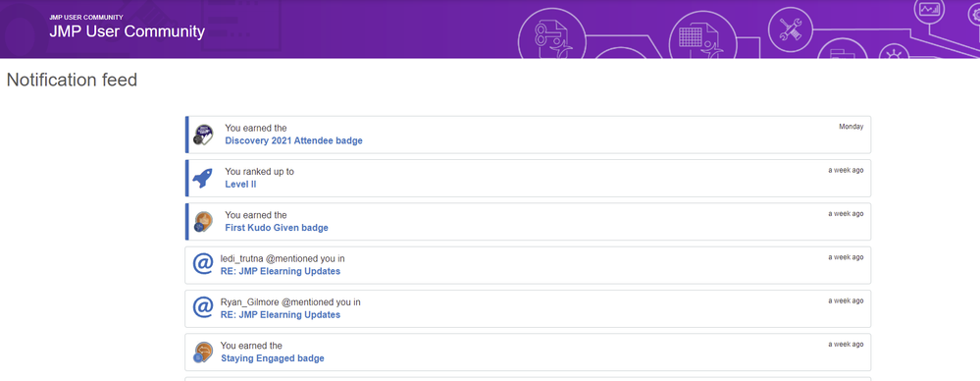The width and height of the screenshot is (980, 381).
Task: Click the @ icon beside Ryan_Gilmore mention
Action: click(x=202, y=307)
